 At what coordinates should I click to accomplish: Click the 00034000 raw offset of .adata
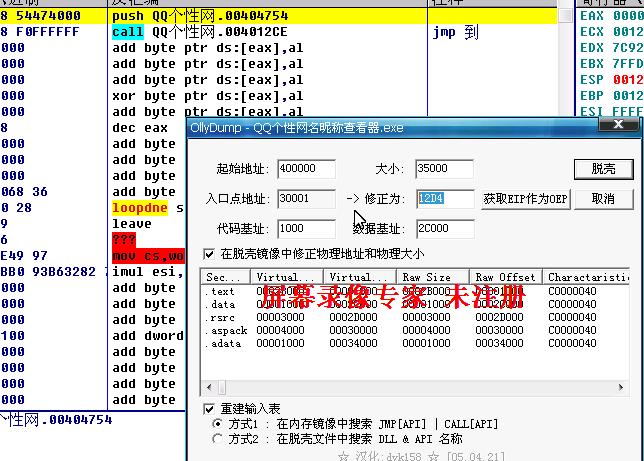point(499,343)
